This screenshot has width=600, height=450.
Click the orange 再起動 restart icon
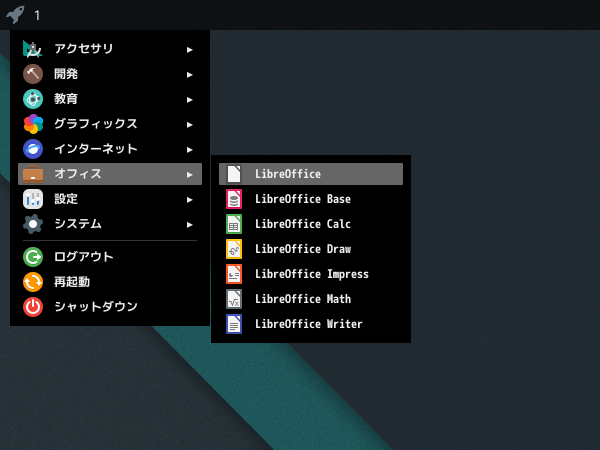[33, 282]
